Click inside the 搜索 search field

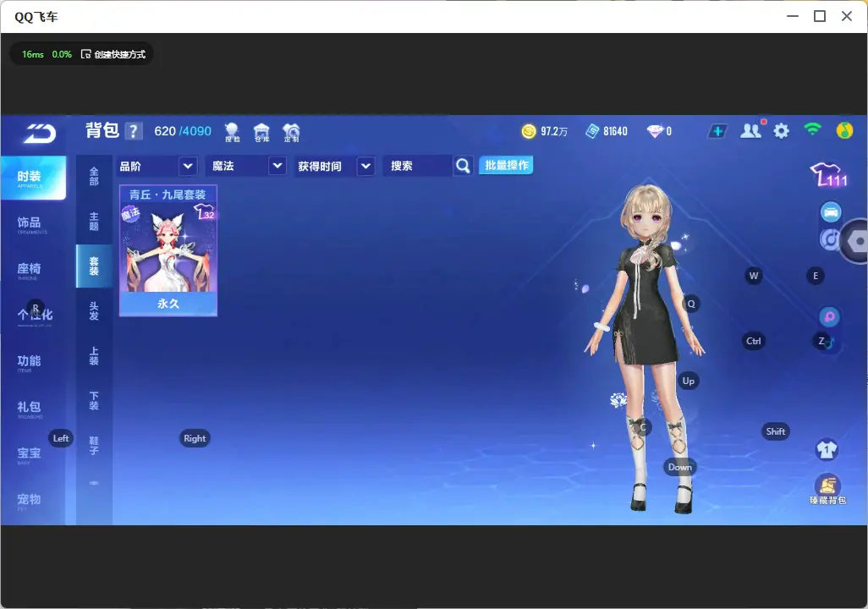[x=418, y=166]
